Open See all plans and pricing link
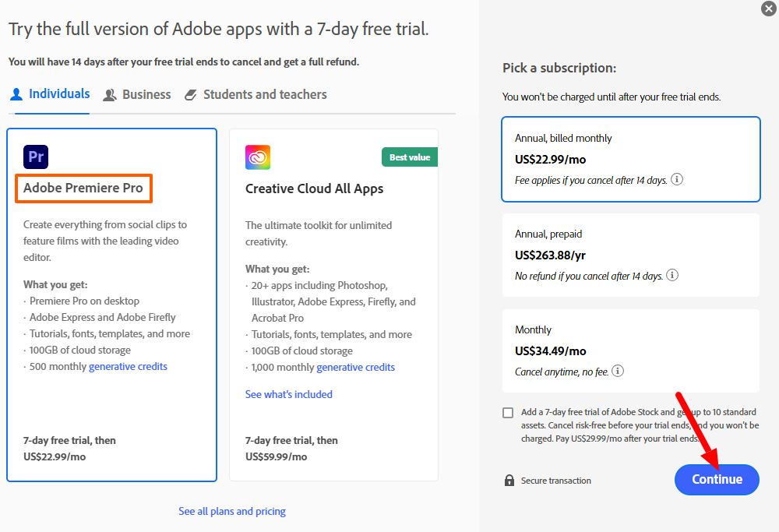Image resolution: width=779 pixels, height=532 pixels. tap(232, 511)
